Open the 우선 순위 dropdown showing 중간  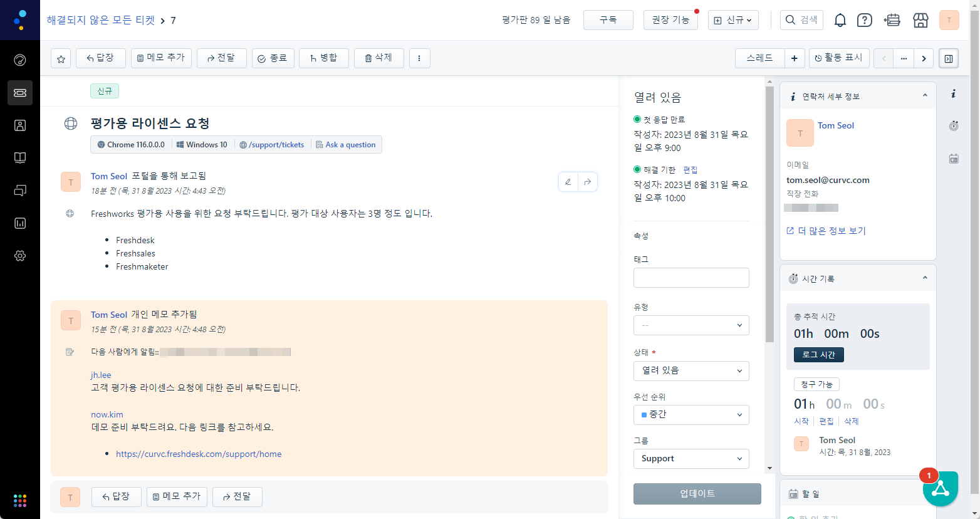click(691, 414)
